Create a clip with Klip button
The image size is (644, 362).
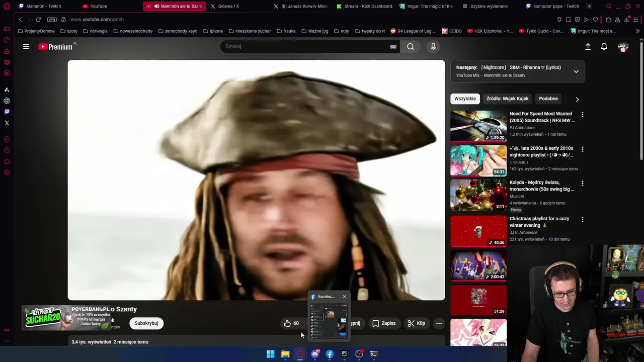(x=416, y=323)
